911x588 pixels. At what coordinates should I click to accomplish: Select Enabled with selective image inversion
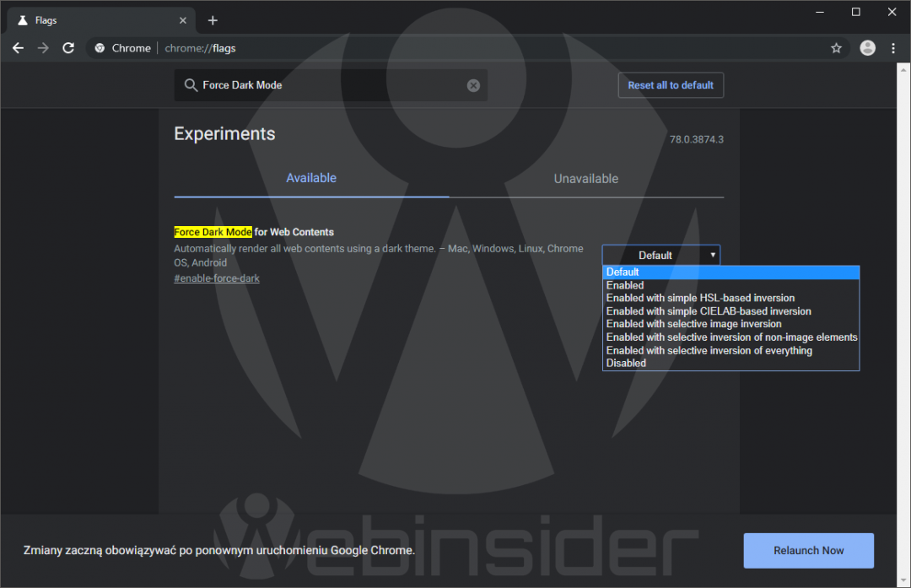pos(693,324)
